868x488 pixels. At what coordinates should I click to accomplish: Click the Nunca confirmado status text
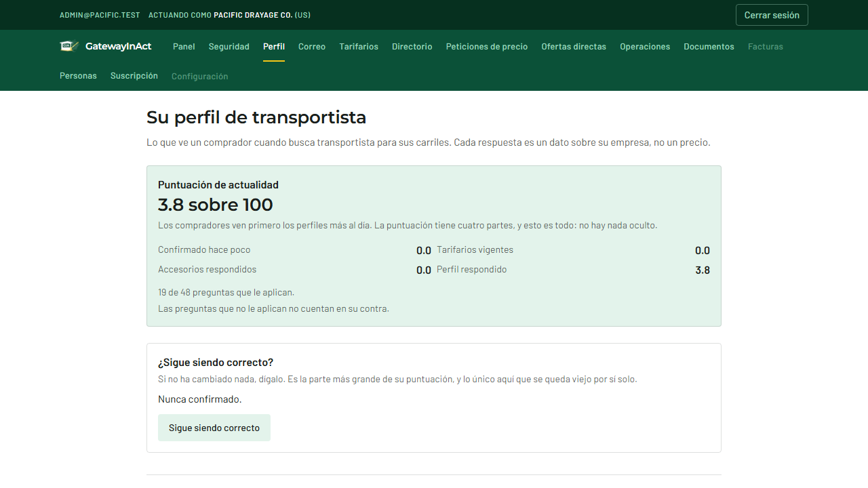[200, 399]
